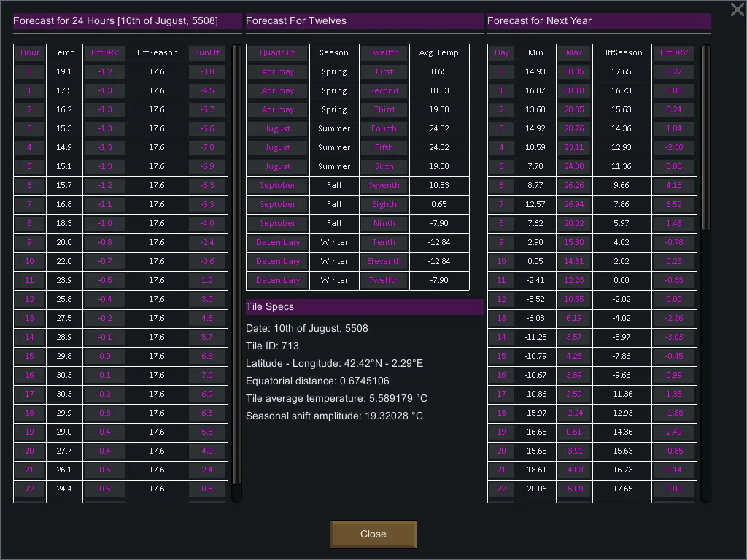Click the SunEff column header

tap(207, 52)
